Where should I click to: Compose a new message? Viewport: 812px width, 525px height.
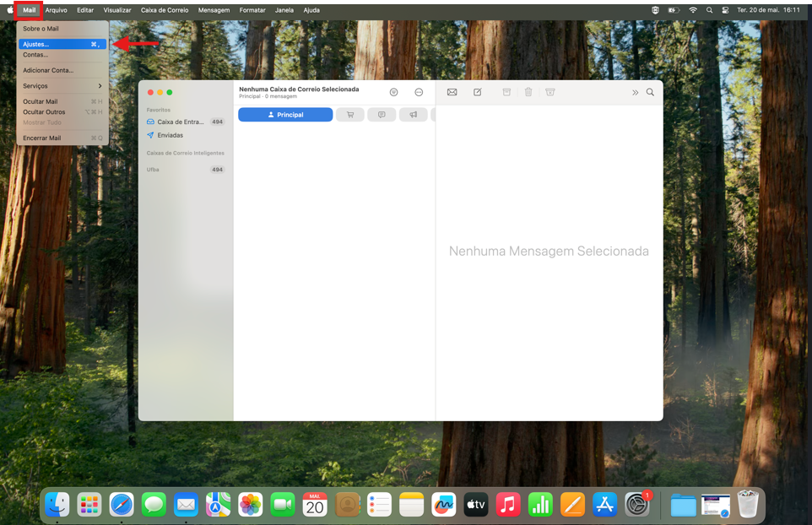coord(478,92)
